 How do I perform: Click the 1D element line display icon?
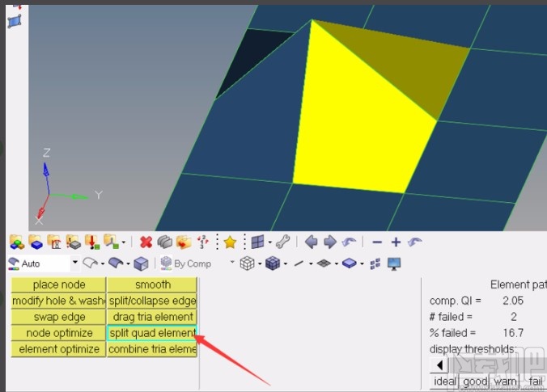pyautogui.click(x=299, y=263)
